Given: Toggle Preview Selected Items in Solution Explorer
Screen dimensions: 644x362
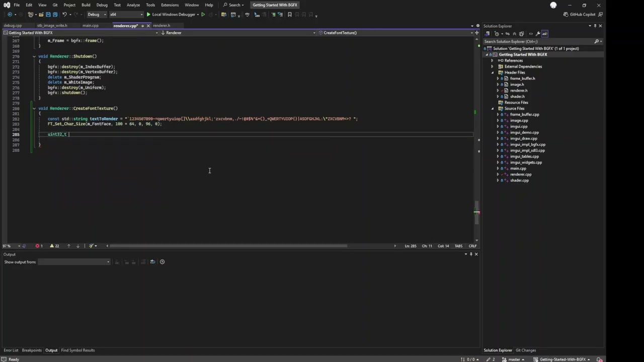Looking at the screenshot, I should coord(545,34).
